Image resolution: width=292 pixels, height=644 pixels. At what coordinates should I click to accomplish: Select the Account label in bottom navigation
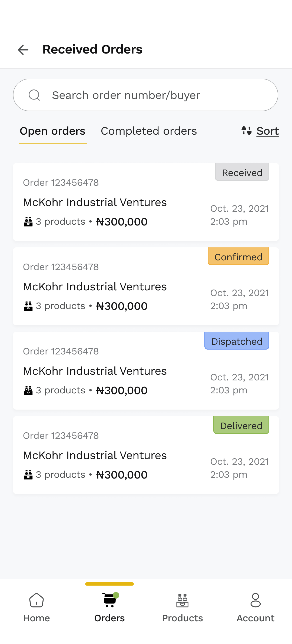255,618
